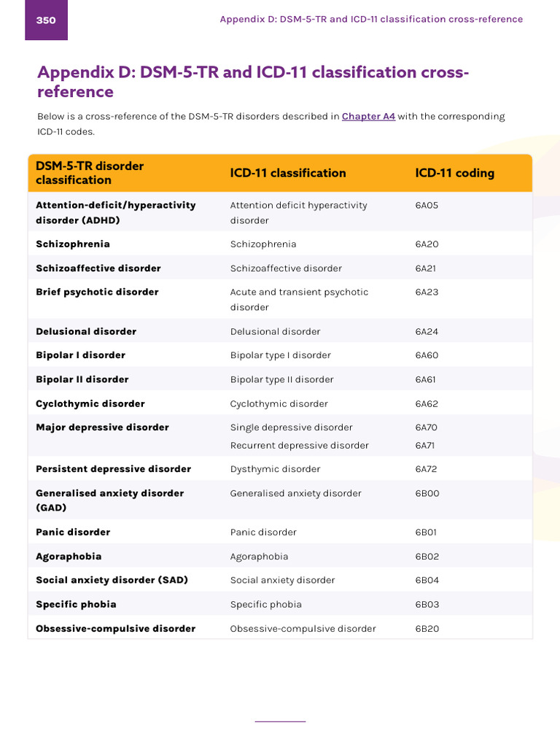This screenshot has width=560, height=747.
Task: Select the code 6A61 cell
Action: pos(427,379)
